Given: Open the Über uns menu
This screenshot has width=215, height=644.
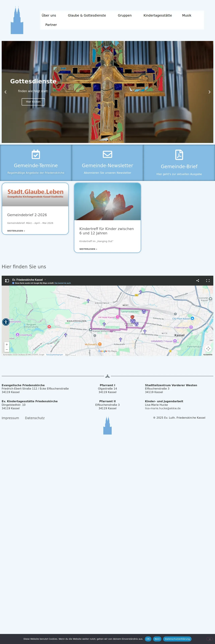Looking at the screenshot, I should pos(49,16).
